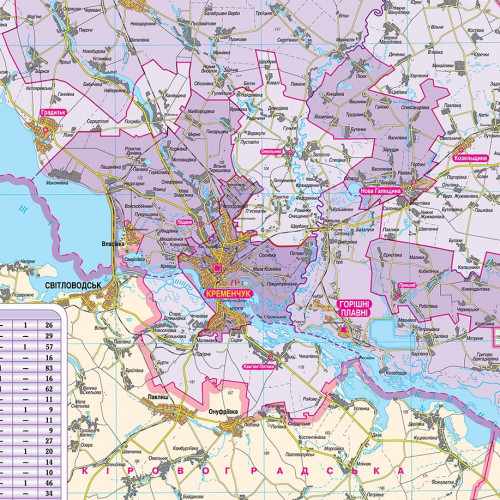This screenshot has height=500, width=500.
Task: Select the Козельщина pink label
Action: (470, 158)
